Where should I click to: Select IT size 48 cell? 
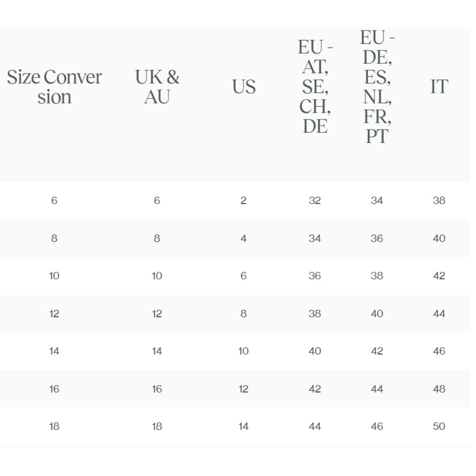coord(439,389)
